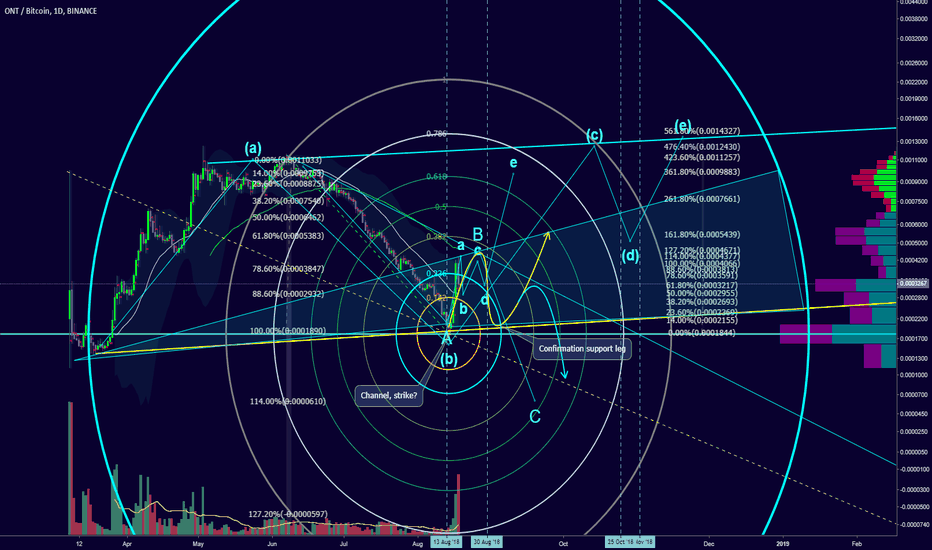Viewport: 932px width, 550px height.
Task: Click the 'Oct' label on time axis
Action: coord(563,543)
